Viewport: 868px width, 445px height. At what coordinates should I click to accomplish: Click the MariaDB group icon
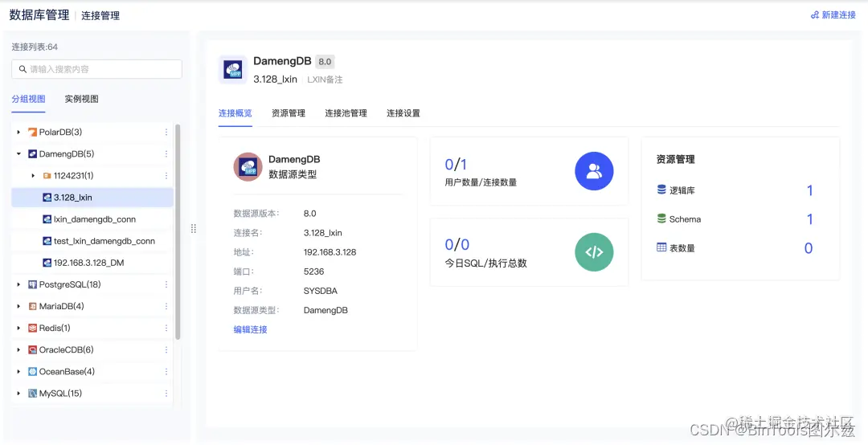[x=33, y=306]
